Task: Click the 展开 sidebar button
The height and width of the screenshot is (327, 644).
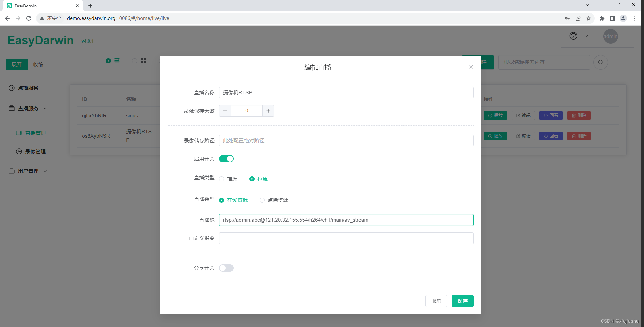Action: click(x=17, y=64)
